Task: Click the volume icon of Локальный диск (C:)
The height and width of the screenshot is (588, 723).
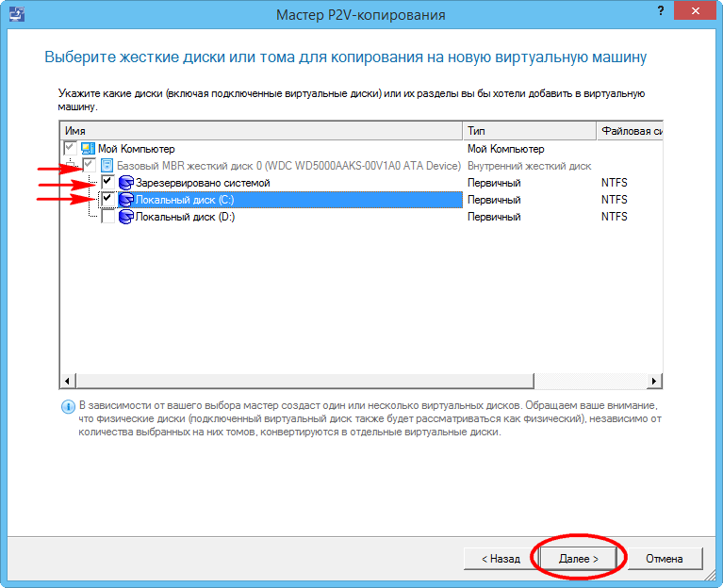Action: [126, 200]
